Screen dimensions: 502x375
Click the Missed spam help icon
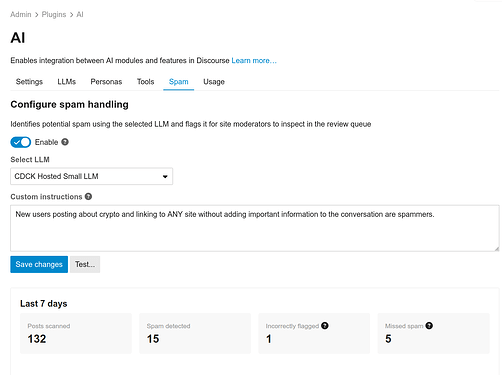tap(429, 326)
